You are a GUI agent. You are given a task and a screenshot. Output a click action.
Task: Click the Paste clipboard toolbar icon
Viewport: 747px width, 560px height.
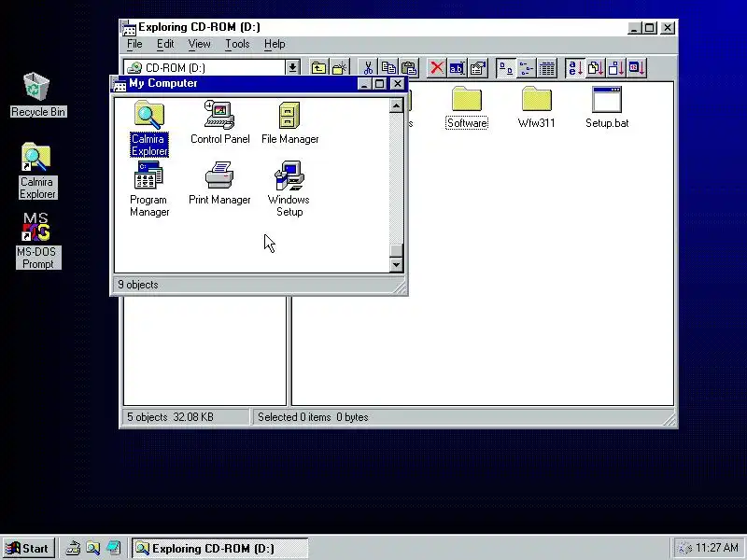(409, 68)
